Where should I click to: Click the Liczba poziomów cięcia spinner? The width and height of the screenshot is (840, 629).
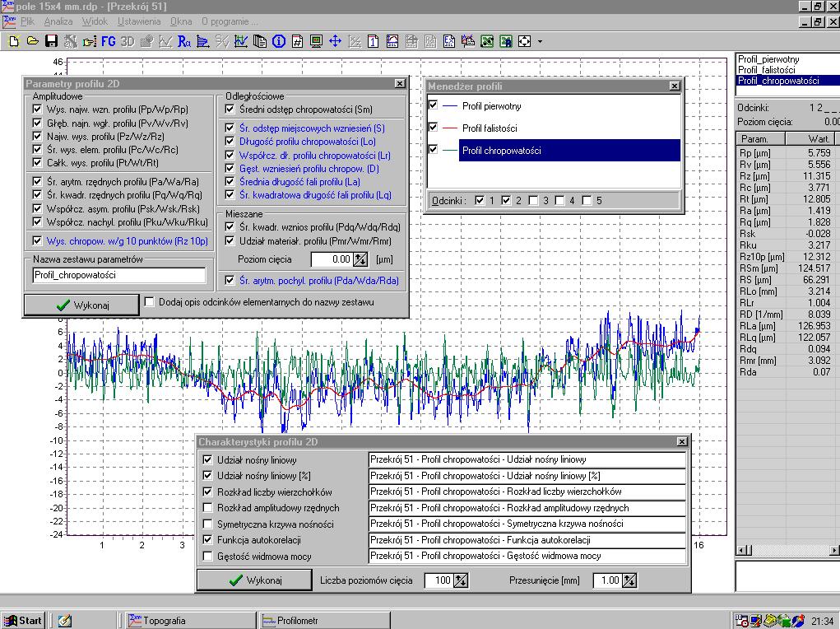click(x=461, y=580)
